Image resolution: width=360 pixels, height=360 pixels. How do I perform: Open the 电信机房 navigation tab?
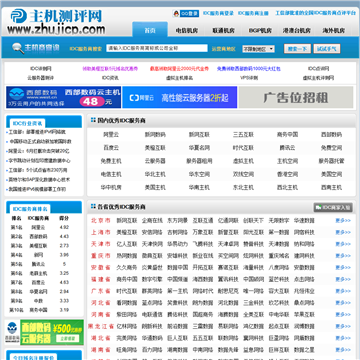coord(187,30)
